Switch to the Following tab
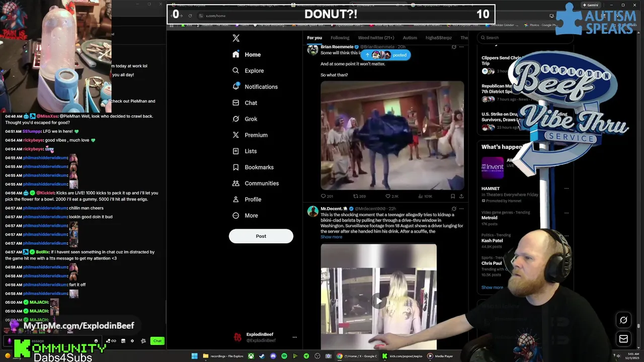644x362 pixels. [340, 38]
